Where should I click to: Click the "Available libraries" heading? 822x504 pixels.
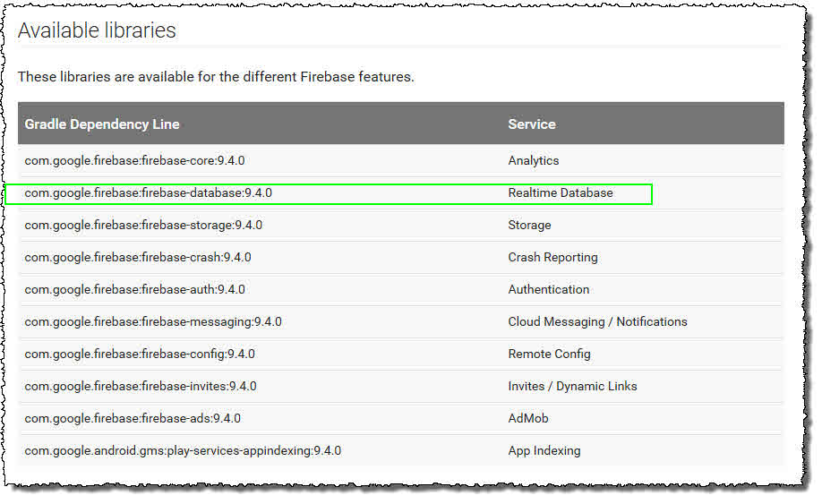click(x=97, y=30)
